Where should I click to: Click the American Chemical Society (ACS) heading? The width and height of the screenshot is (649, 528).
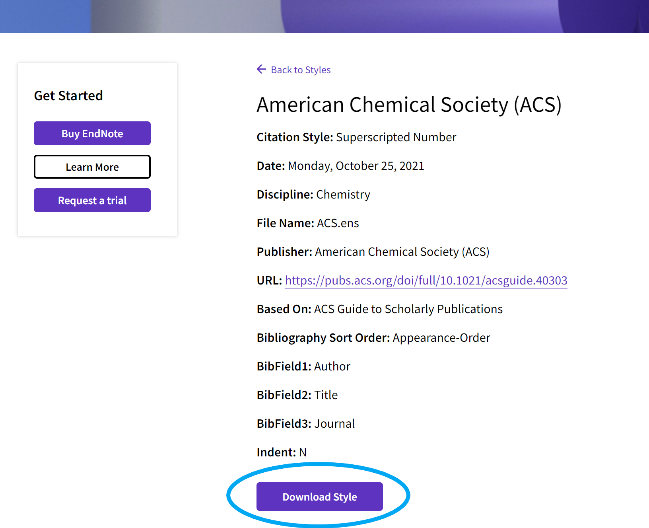click(x=409, y=105)
